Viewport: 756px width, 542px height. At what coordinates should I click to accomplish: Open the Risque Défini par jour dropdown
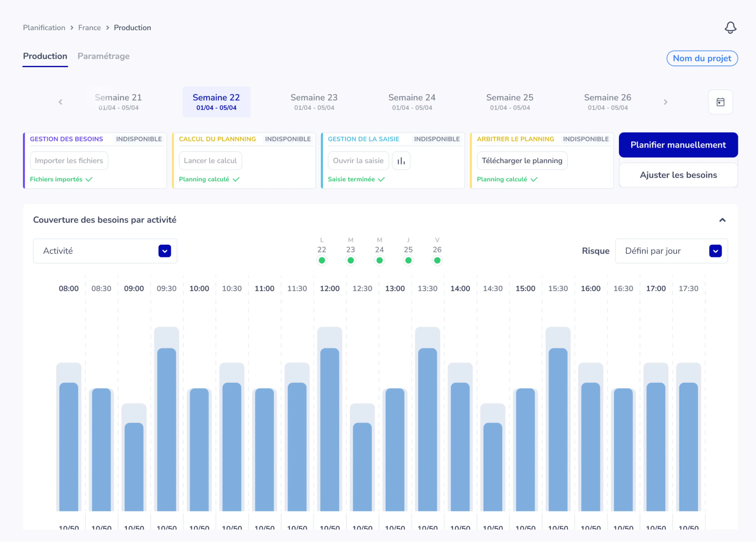tap(715, 251)
